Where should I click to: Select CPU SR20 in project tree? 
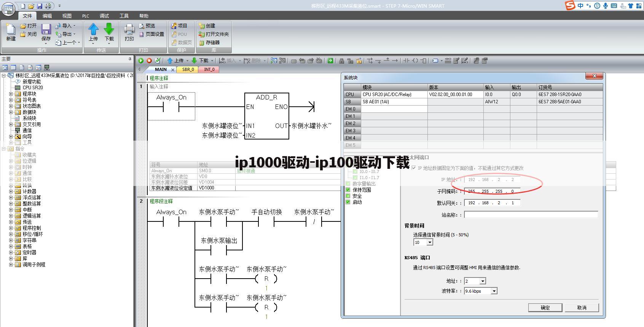pyautogui.click(x=33, y=88)
